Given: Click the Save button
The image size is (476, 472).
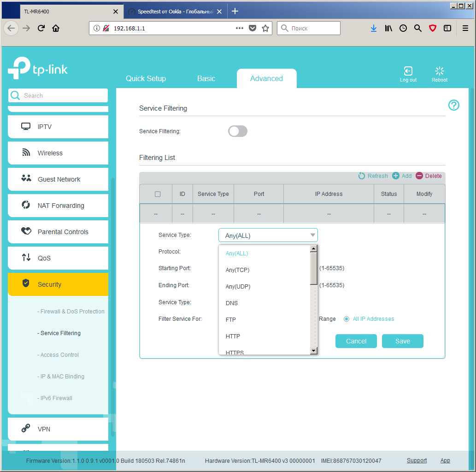Looking at the screenshot, I should point(403,341).
